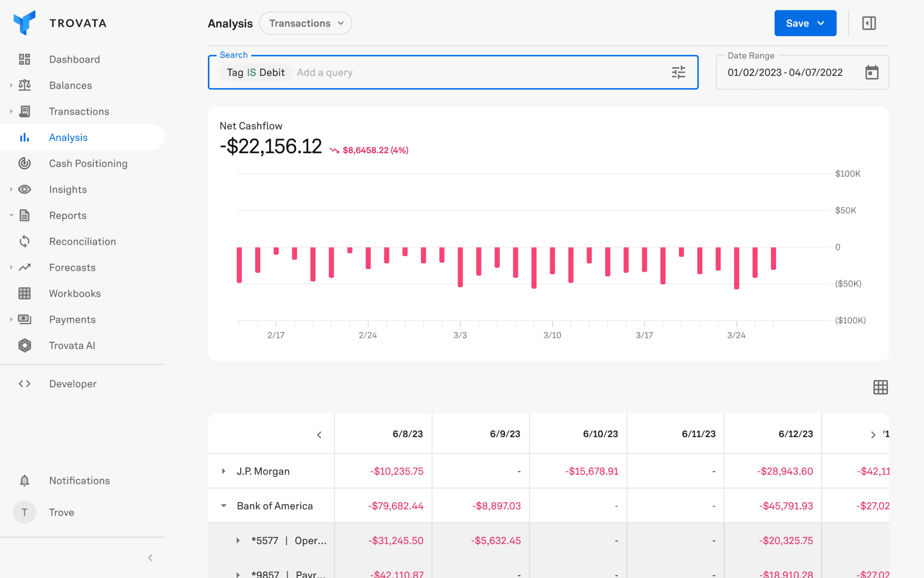Viewport: 924px width, 578px height.
Task: Open the search filter settings icon
Action: tap(678, 72)
